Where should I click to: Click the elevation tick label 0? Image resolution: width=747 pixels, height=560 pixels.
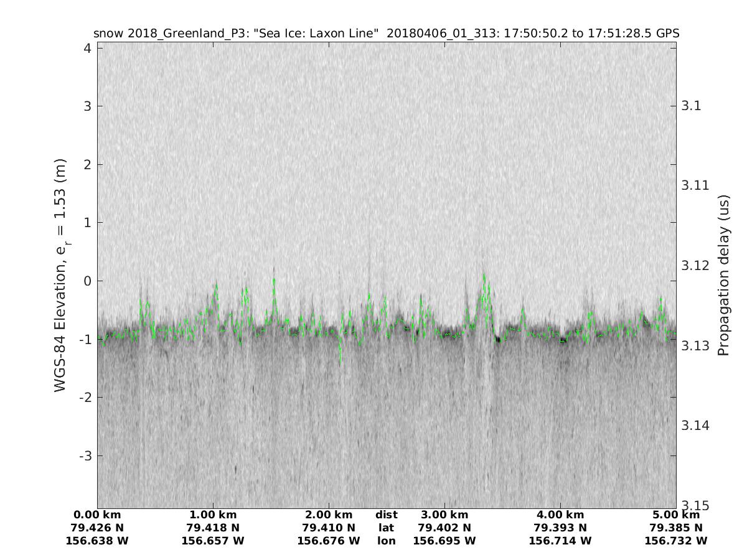(86, 281)
